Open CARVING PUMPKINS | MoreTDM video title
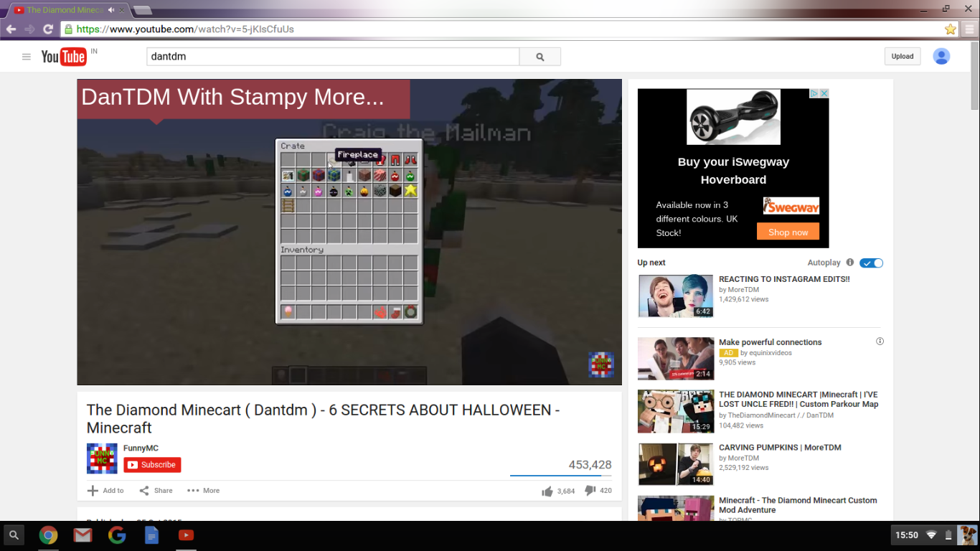Viewport: 980px width, 551px height. click(x=780, y=448)
